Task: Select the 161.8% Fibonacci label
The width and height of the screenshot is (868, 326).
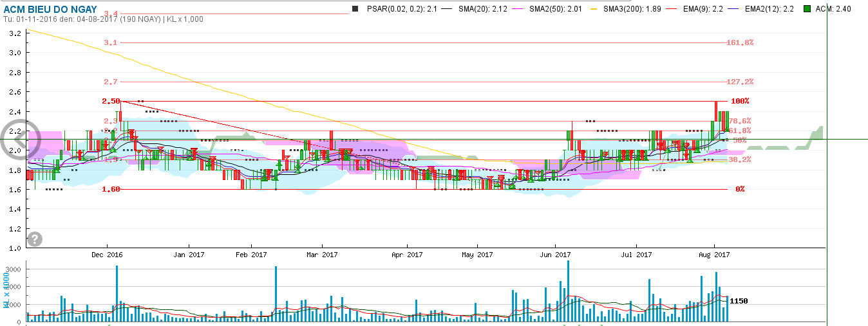Action: [739, 42]
